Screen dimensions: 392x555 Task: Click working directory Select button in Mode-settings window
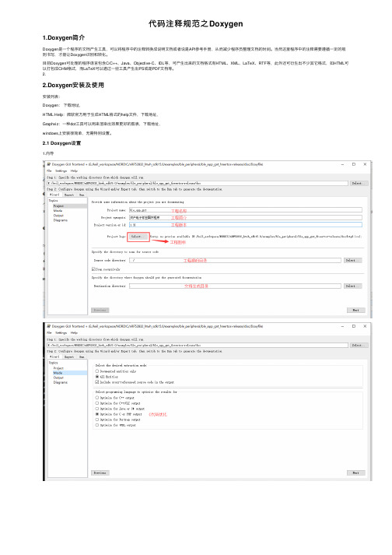pyautogui.click(x=359, y=345)
